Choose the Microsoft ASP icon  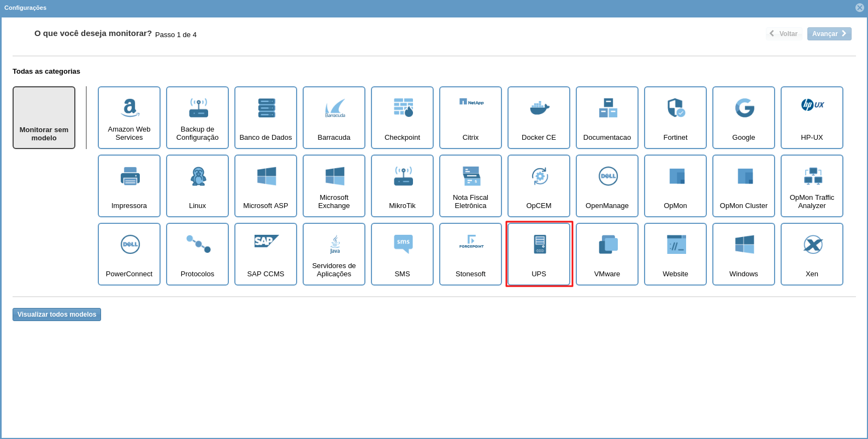pos(267,176)
